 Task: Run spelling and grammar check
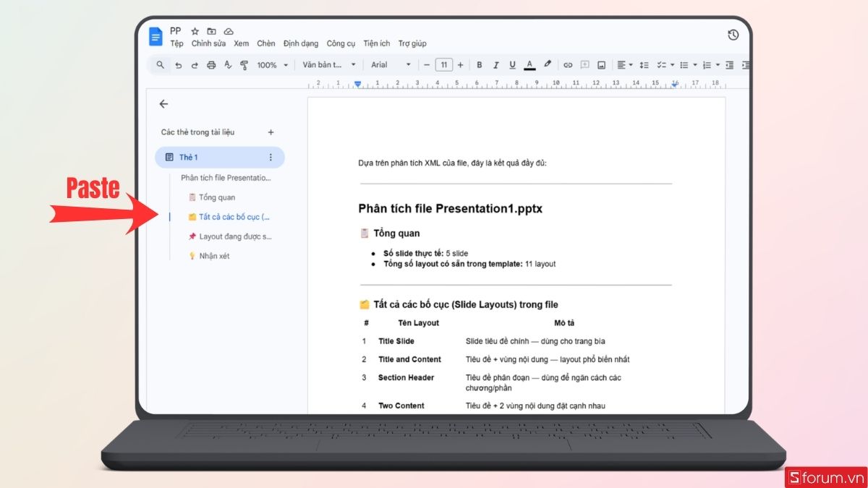coord(228,65)
